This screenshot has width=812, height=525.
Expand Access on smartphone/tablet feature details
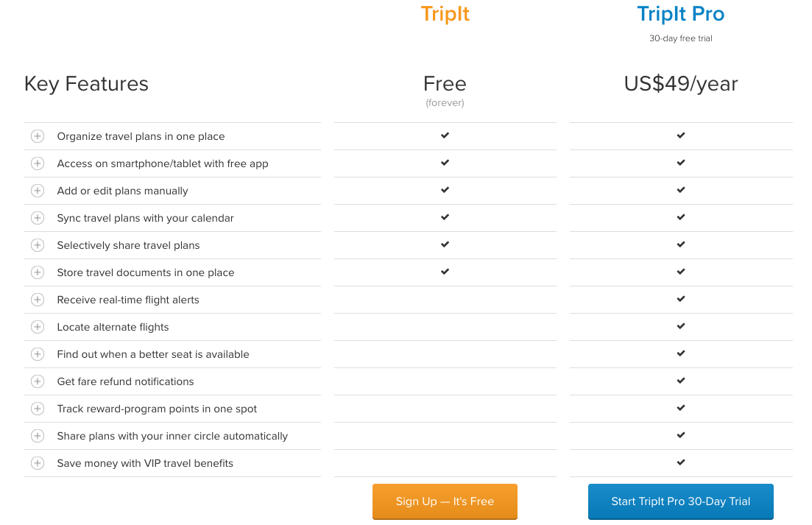click(x=38, y=163)
